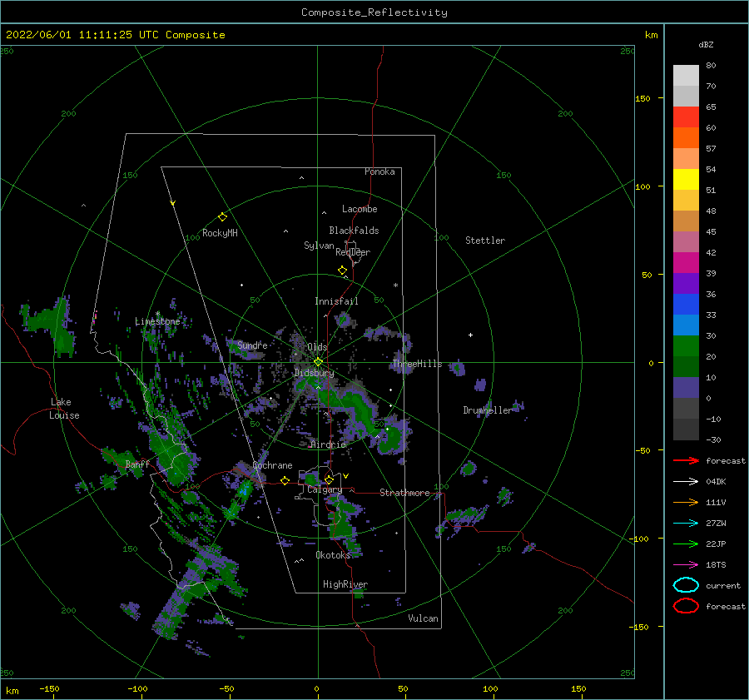
Task: Click the Limestone label
Action: (x=157, y=321)
